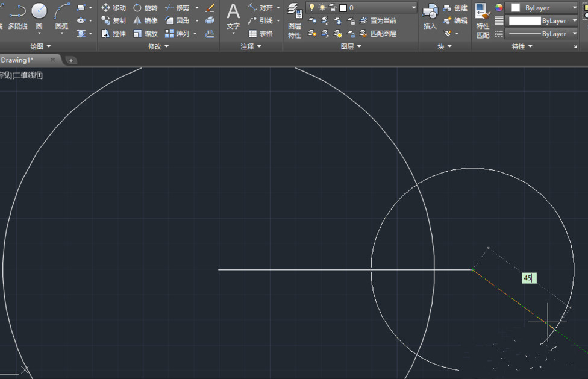Expand the Array (阵列) dropdown arrow
The image size is (588, 379).
tap(195, 34)
